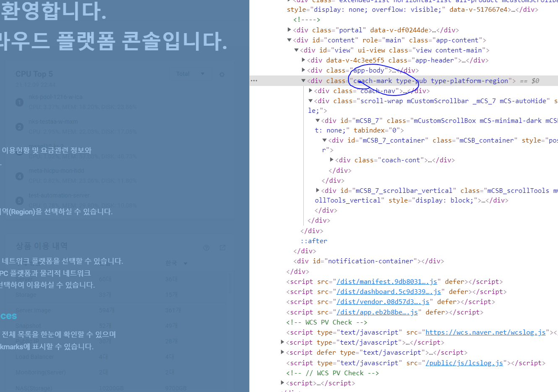Expand the app-body div node

pos(303,70)
